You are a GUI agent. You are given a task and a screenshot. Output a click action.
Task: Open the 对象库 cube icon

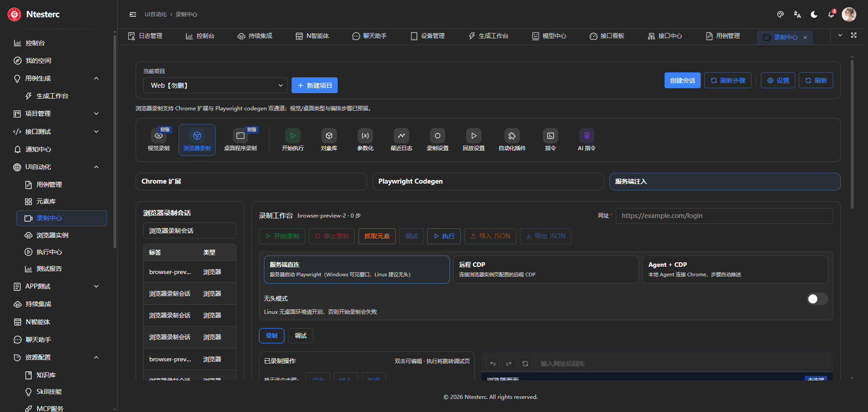point(329,136)
